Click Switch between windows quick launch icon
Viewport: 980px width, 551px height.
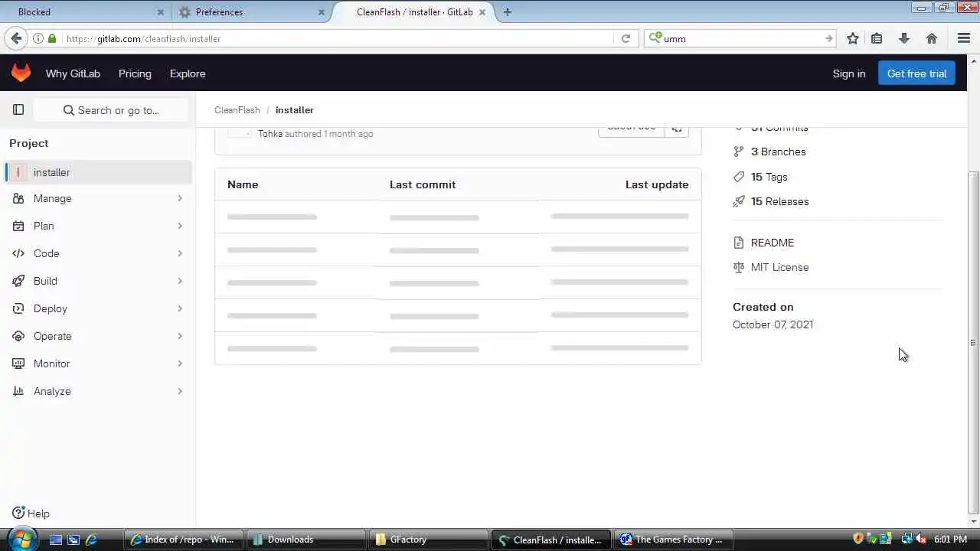(73, 540)
